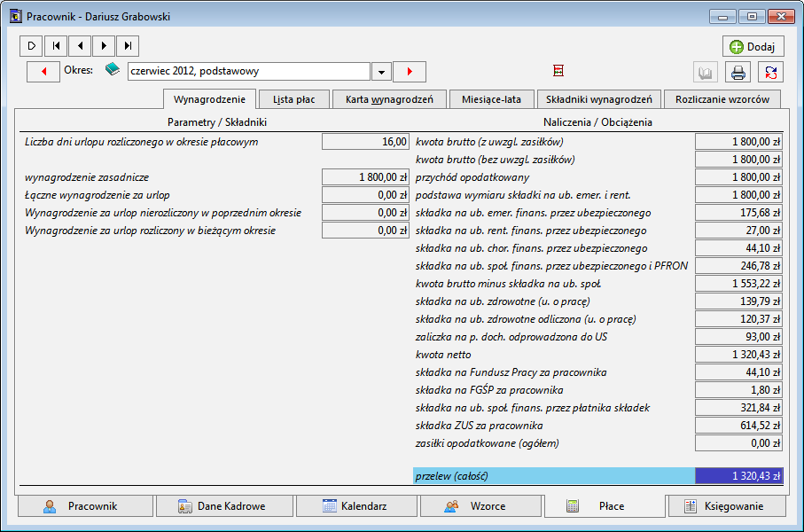This screenshot has width=804, height=532.
Task: Open the Składniki wynagrodzeń tab
Action: (599, 99)
